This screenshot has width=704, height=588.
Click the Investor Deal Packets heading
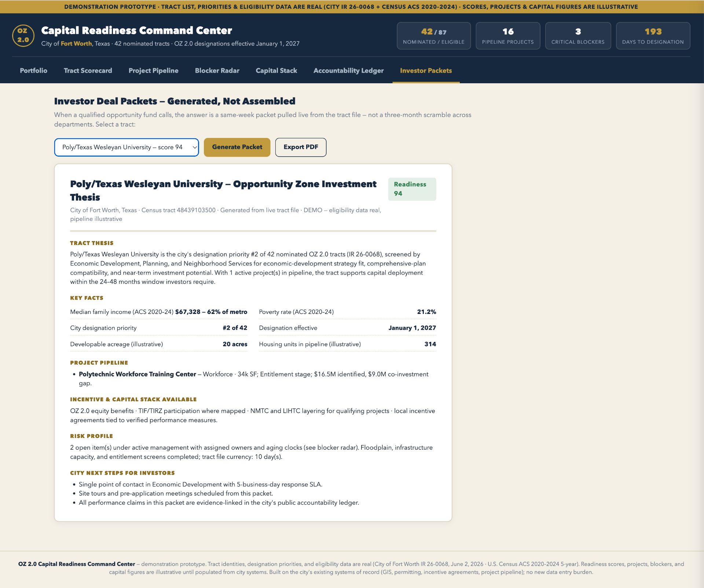175,101
